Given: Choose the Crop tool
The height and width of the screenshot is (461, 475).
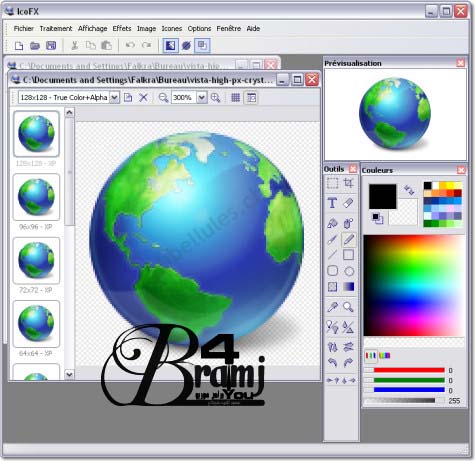Looking at the screenshot, I should coord(348,183).
